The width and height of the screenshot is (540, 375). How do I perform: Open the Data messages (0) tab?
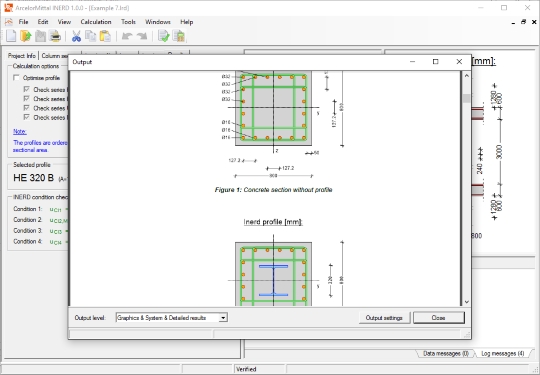(x=446, y=353)
